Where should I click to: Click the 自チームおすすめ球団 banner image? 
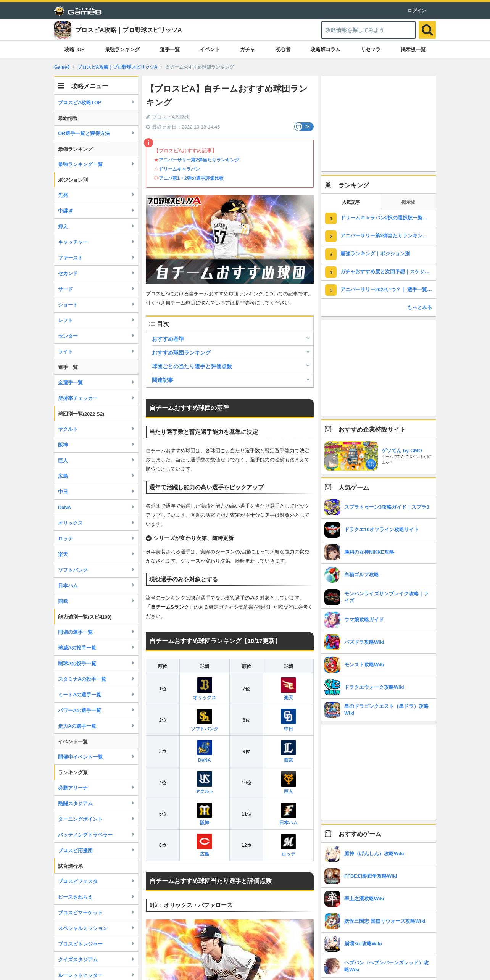point(230,240)
